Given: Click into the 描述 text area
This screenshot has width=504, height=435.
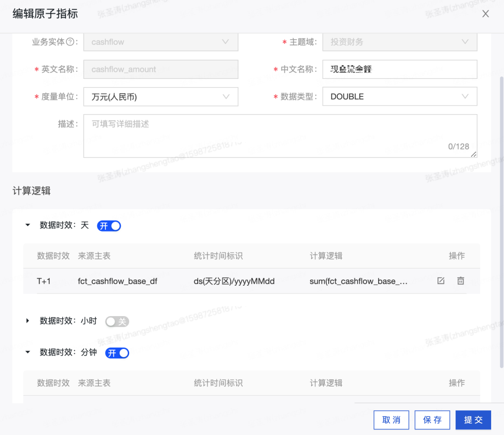Looking at the screenshot, I should [x=280, y=136].
